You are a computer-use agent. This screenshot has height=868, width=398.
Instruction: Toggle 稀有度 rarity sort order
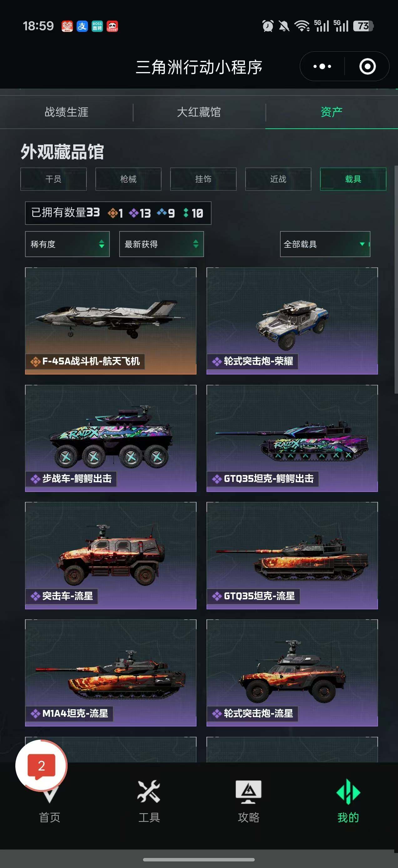(67, 244)
